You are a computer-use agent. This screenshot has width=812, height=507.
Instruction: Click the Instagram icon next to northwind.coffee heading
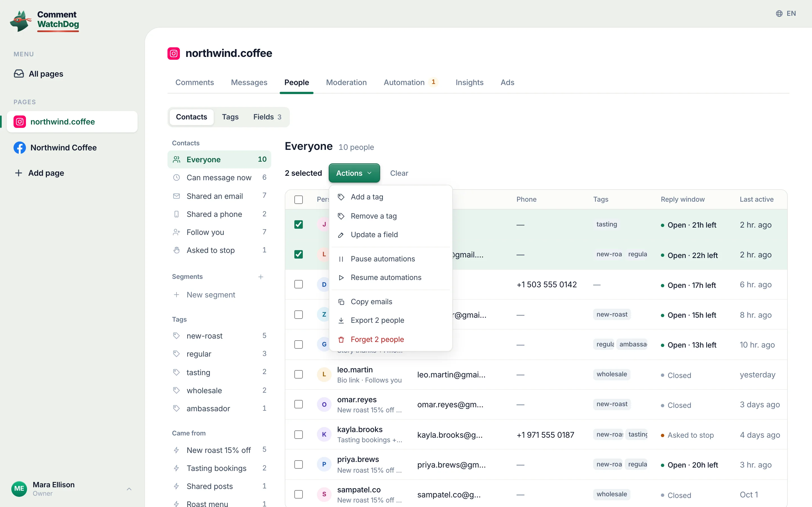pos(173,53)
